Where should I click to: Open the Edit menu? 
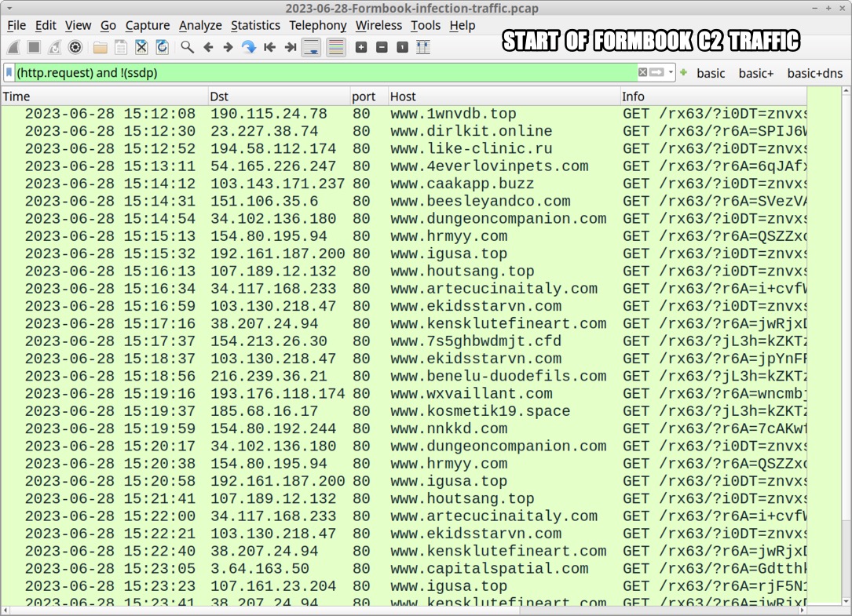click(46, 26)
